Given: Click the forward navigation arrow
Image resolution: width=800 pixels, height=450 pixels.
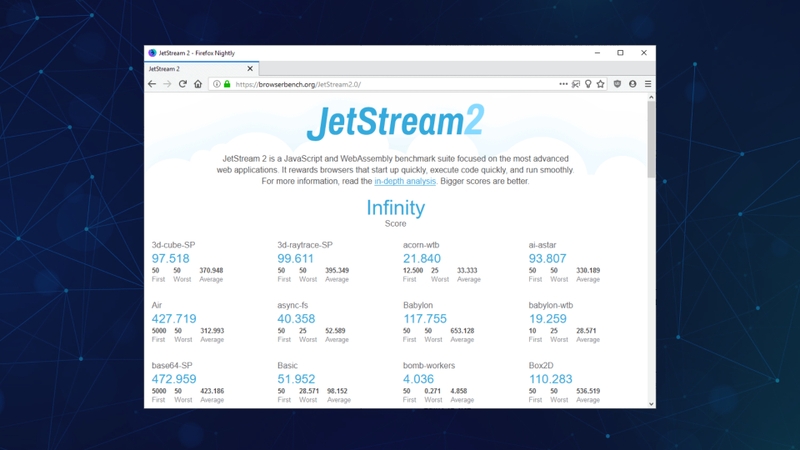Looking at the screenshot, I should coord(167,84).
